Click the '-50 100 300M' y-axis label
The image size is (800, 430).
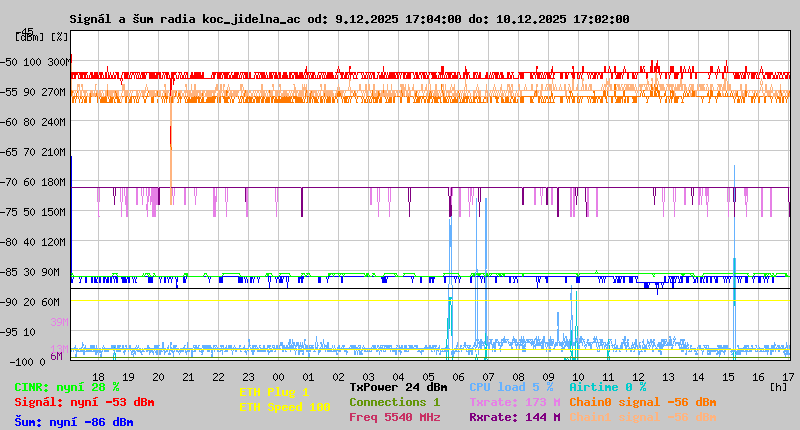point(35,62)
